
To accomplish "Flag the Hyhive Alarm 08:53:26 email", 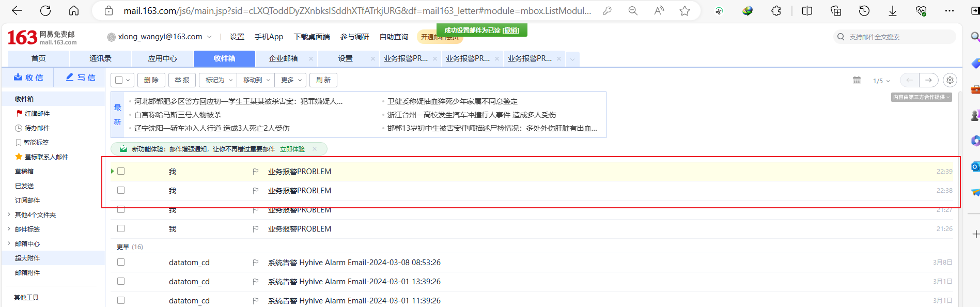I will coord(255,263).
